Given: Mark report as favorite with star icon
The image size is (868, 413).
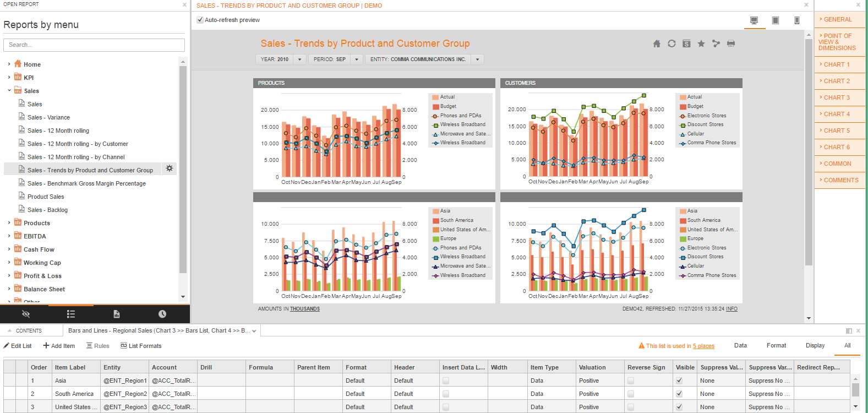Looking at the screenshot, I should point(701,44).
